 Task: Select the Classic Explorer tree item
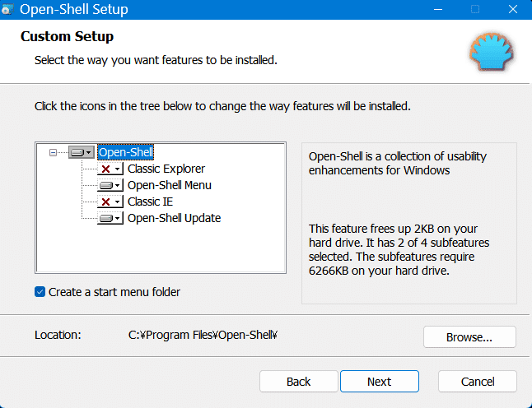tap(166, 169)
